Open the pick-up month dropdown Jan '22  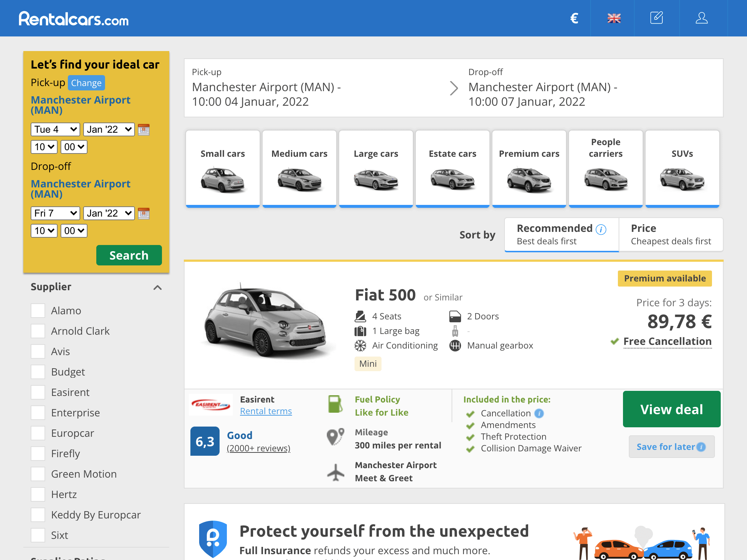click(x=109, y=129)
